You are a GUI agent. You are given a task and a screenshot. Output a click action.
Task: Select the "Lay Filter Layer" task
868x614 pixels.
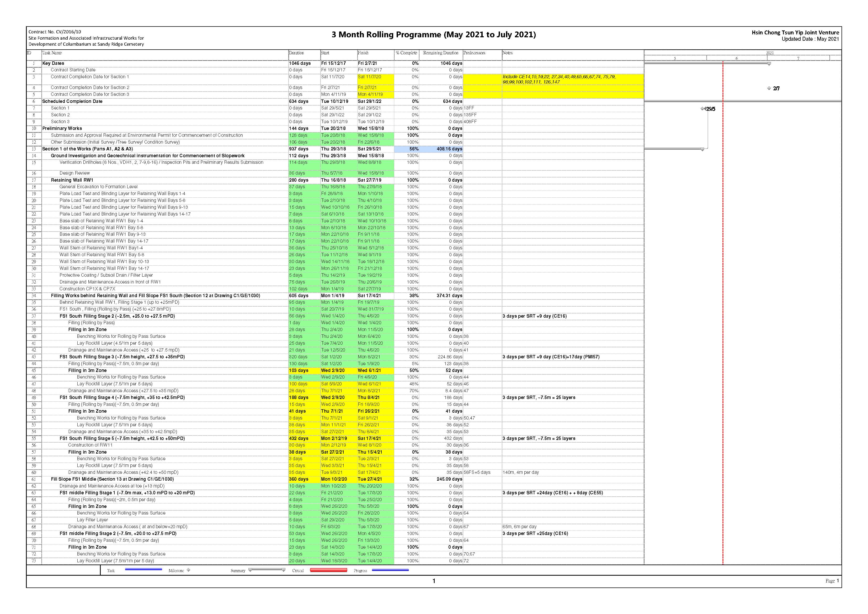coord(92,520)
